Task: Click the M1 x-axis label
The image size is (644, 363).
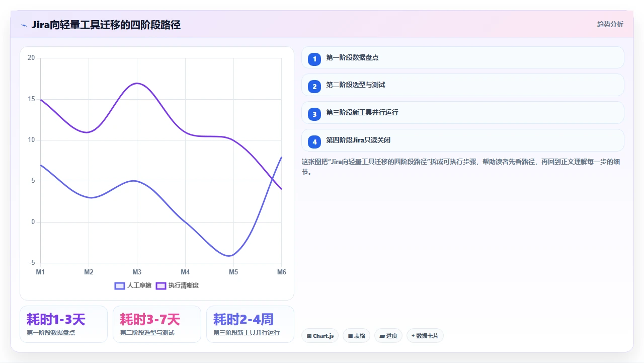Action: click(x=40, y=272)
